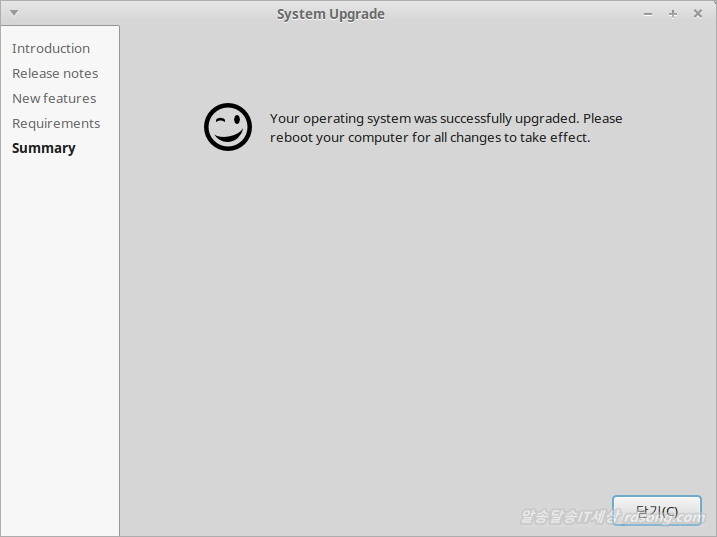The height and width of the screenshot is (537, 717).
Task: Close the window using title bar X
Action: pyautogui.click(x=698, y=14)
